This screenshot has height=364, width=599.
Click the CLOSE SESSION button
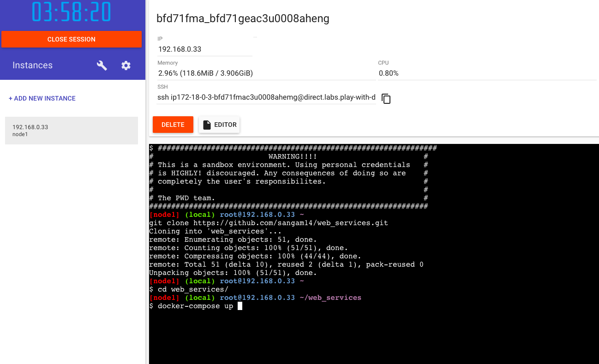click(x=72, y=39)
